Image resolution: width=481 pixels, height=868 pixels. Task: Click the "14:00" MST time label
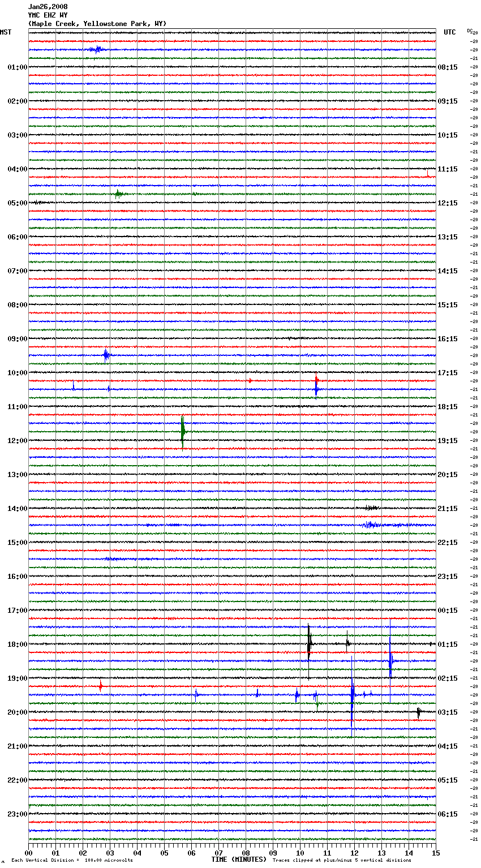pos(17,509)
